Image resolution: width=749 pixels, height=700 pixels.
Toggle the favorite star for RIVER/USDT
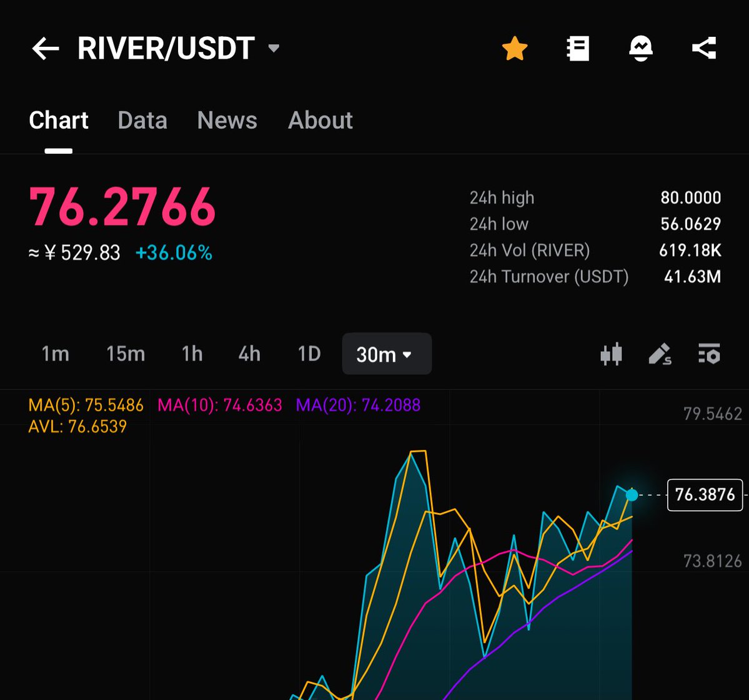pyautogui.click(x=515, y=49)
